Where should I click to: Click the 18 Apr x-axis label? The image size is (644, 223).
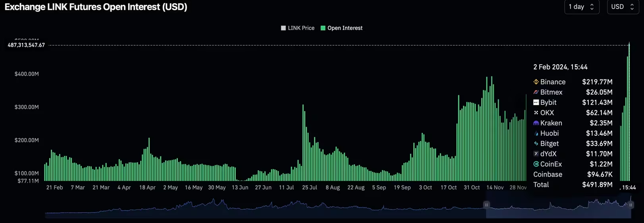pyautogui.click(x=147, y=188)
